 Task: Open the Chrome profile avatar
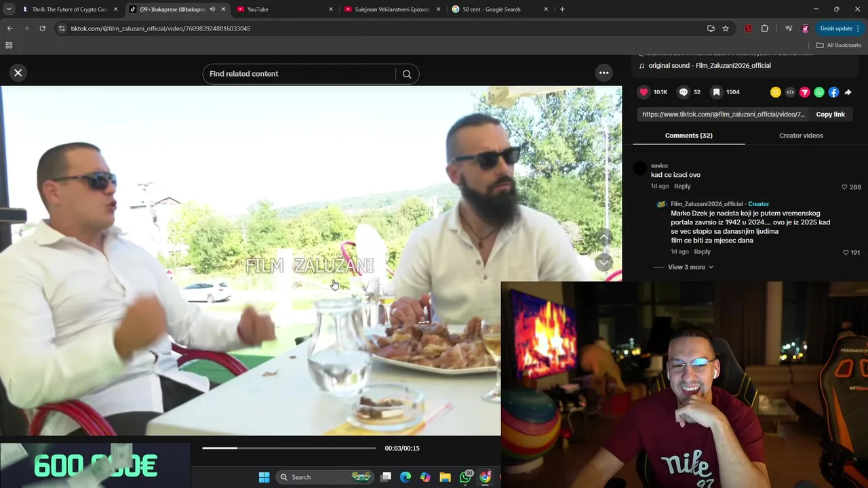pyautogui.click(x=805, y=28)
